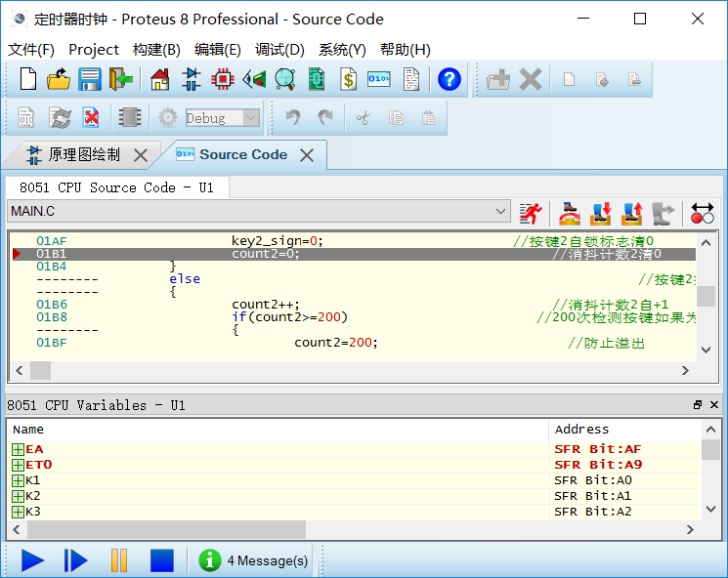Click the Step Into debugger icon

(x=601, y=214)
